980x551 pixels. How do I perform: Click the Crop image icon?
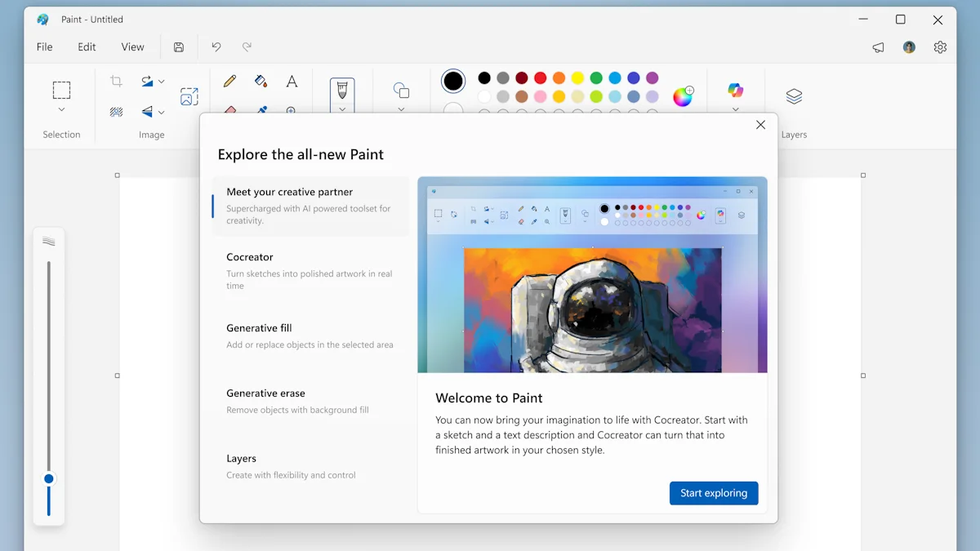tap(116, 81)
